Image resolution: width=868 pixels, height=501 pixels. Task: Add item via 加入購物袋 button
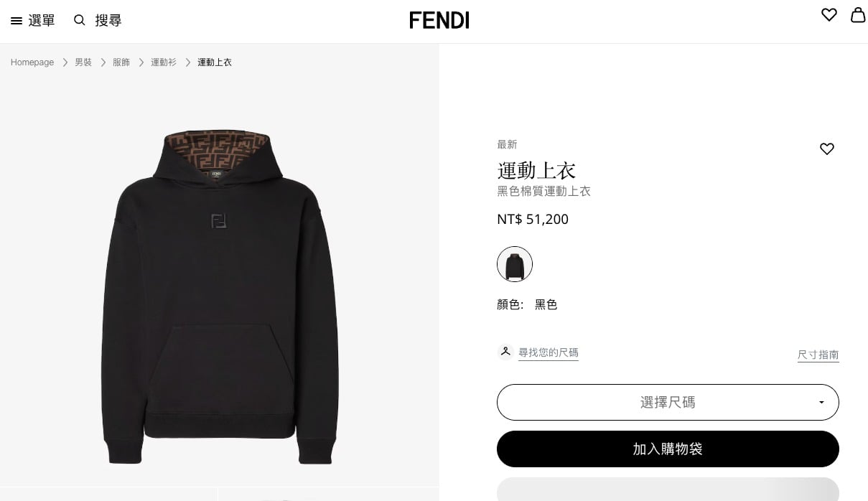(668, 449)
